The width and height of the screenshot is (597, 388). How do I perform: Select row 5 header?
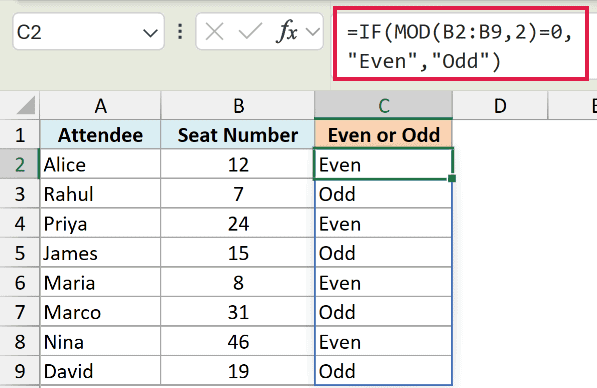tap(20, 253)
